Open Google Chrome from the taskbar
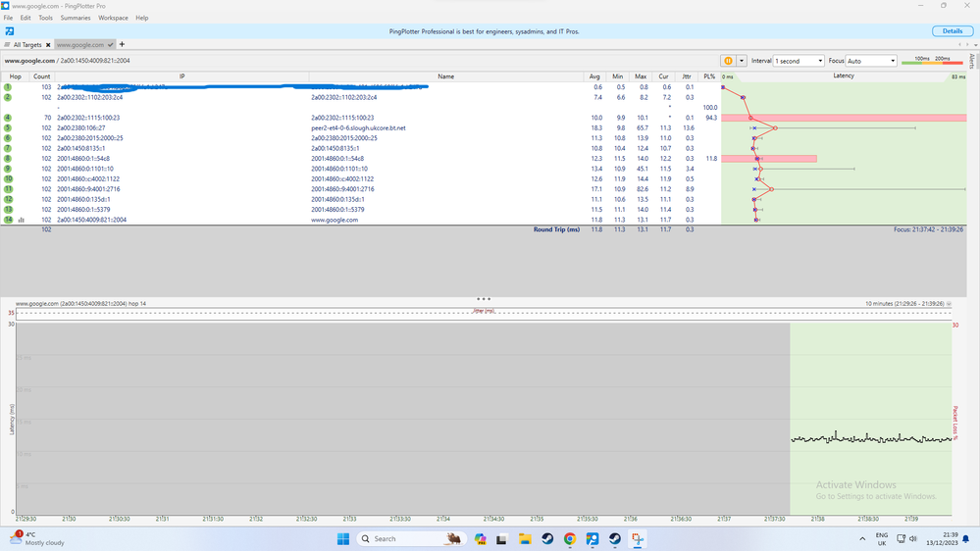980x551 pixels. coord(570,539)
